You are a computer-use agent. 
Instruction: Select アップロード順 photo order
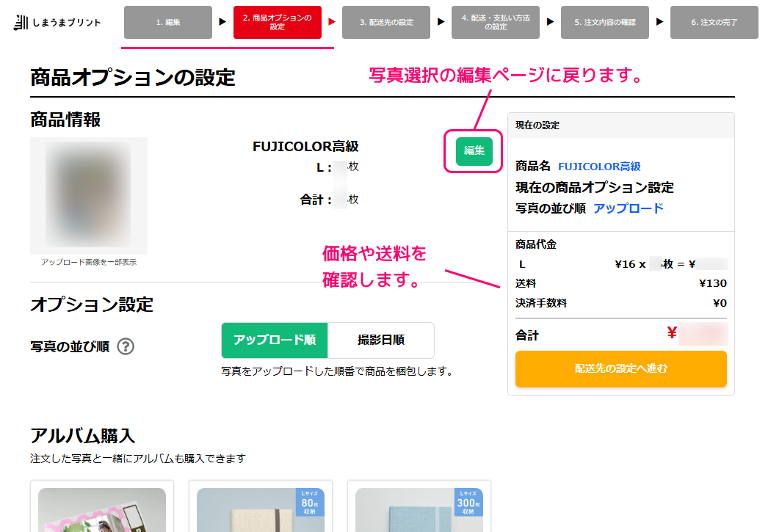pos(275,340)
